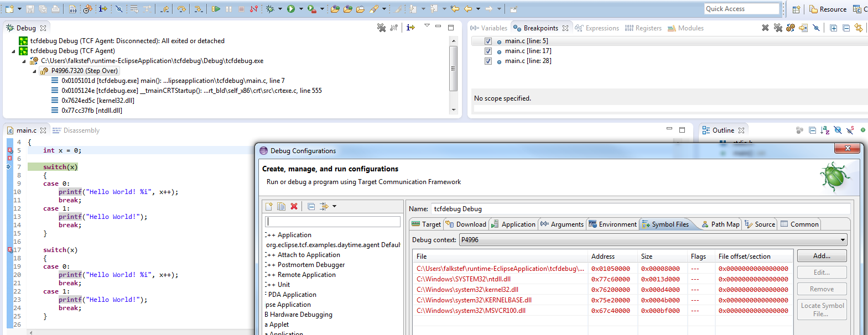
Task: Click the Disconnect icon in main toolbar
Action: [254, 9]
